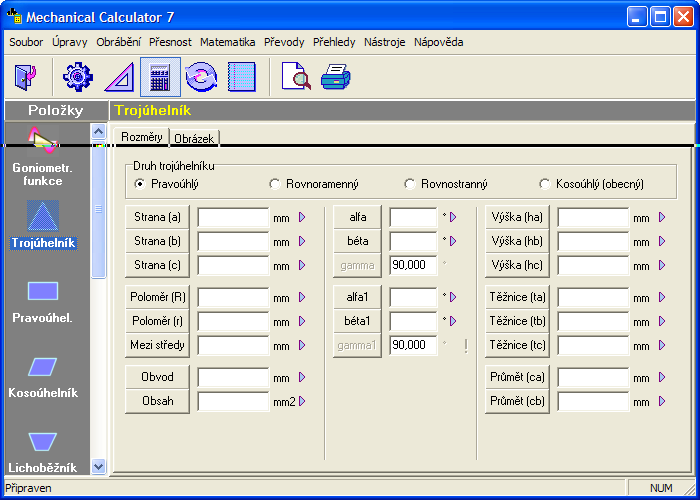Open the Soubor menu
Viewport: 700px width, 500px height.
tap(26, 42)
